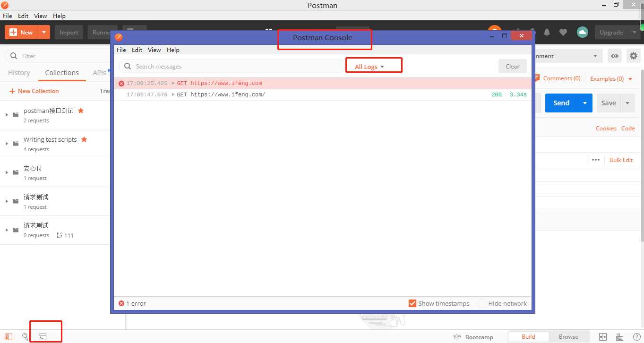This screenshot has width=644, height=343.
Task: Click the star on the postman接口测试 collection
Action: point(81,111)
